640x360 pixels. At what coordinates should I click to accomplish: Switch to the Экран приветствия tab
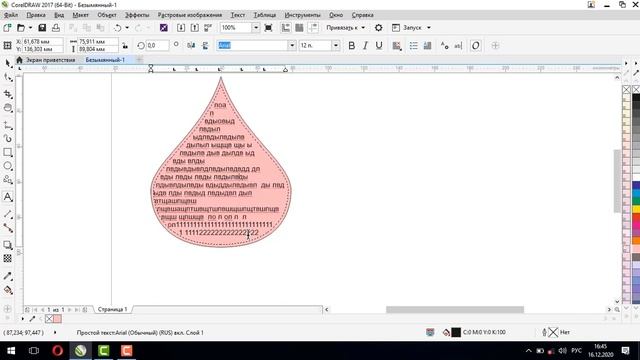(51, 60)
